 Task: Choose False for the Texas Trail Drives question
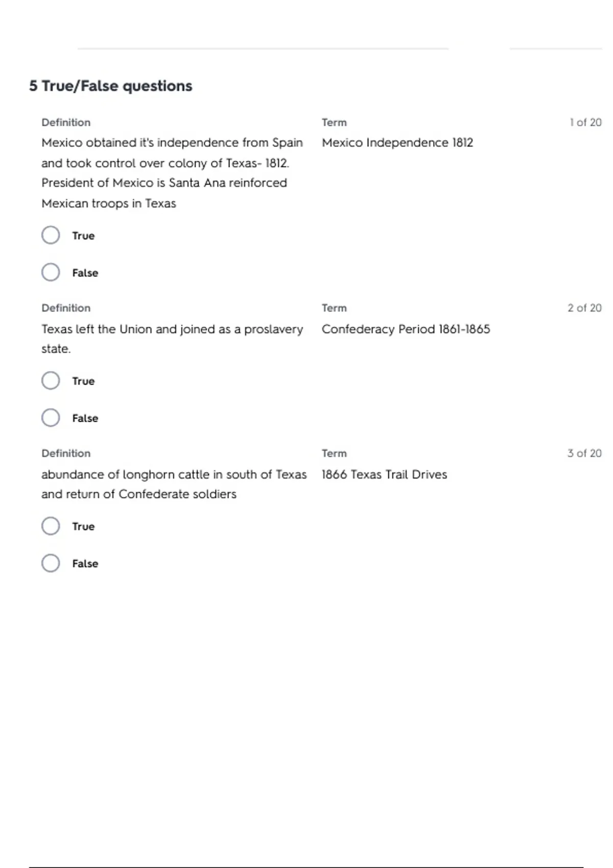(51, 563)
